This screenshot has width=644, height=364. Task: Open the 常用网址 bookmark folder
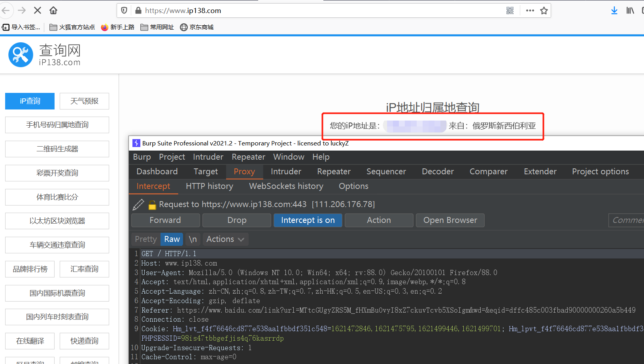[x=157, y=27]
